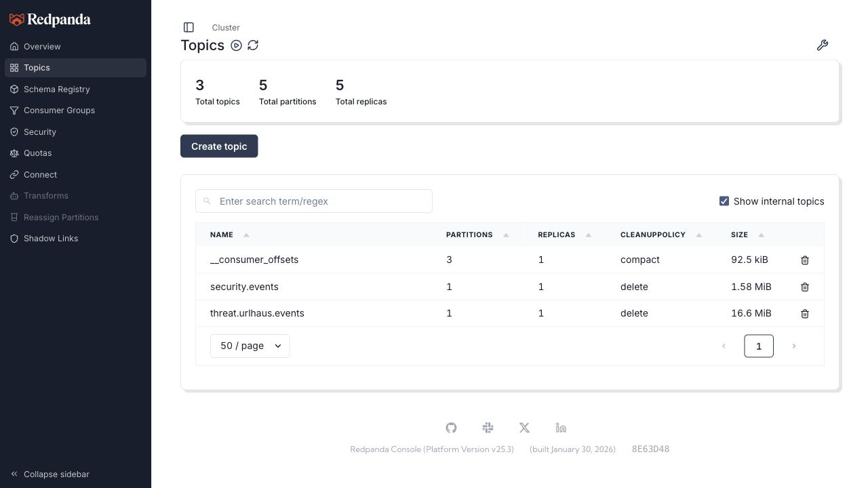This screenshot has width=868, height=488.
Task: Open Schema Registry in the sidebar
Action: pyautogui.click(x=75, y=89)
